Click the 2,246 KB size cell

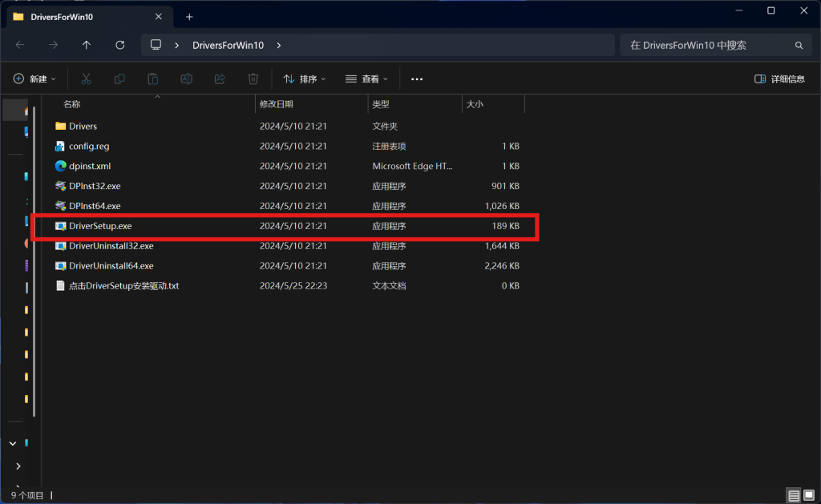pyautogui.click(x=502, y=266)
